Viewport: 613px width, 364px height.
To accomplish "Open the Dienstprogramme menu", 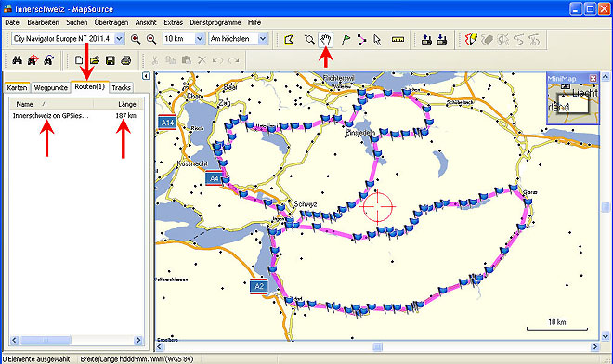I will coord(215,22).
